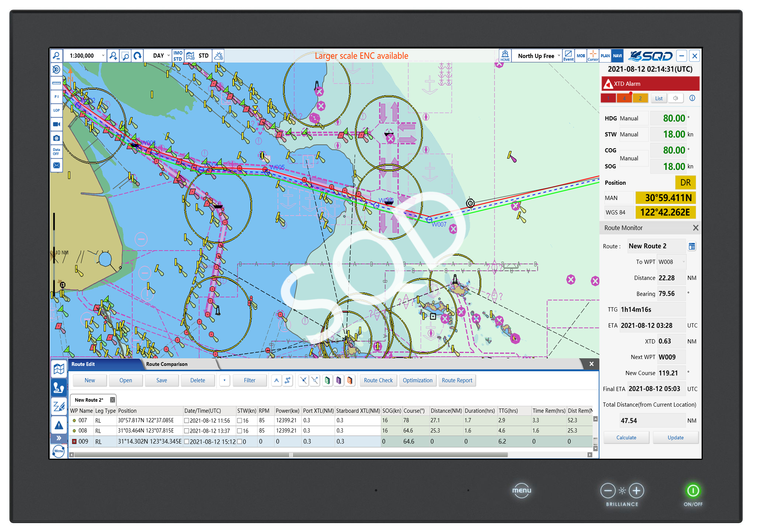This screenshot has width=758, height=532.
Task: Close the Route Monitor panel
Action: pyautogui.click(x=695, y=228)
